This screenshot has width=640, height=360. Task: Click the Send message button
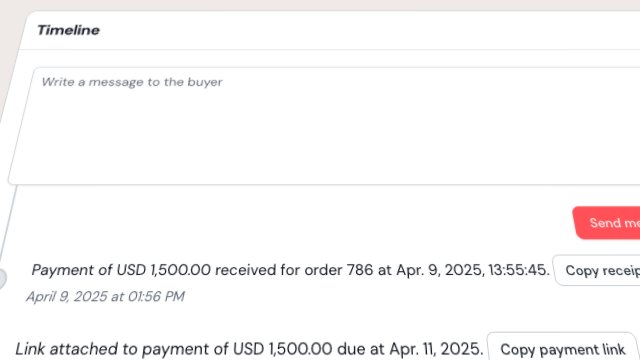[607, 223]
